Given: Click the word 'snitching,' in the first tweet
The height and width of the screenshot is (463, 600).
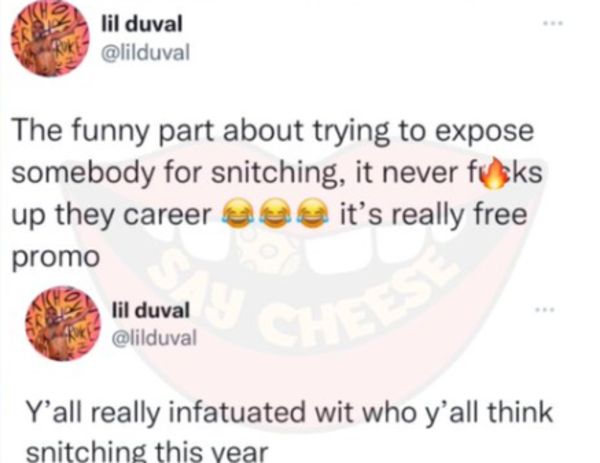Looking at the screenshot, I should coord(272,174).
